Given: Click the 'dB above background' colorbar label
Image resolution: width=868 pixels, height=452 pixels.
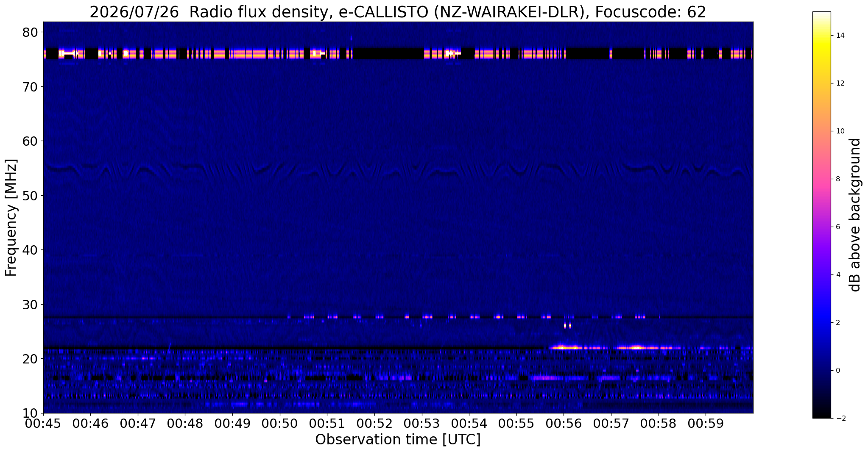Looking at the screenshot, I should coord(855,215).
